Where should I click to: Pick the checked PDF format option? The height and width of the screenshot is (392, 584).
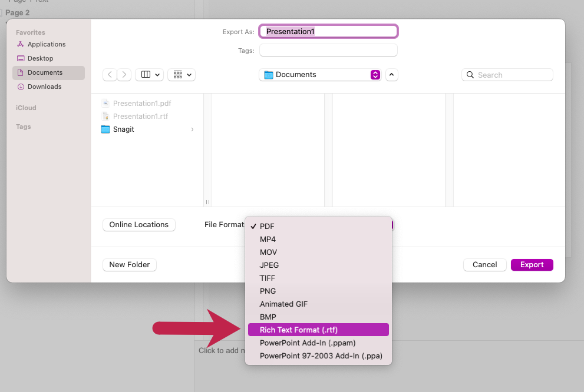[267, 226]
